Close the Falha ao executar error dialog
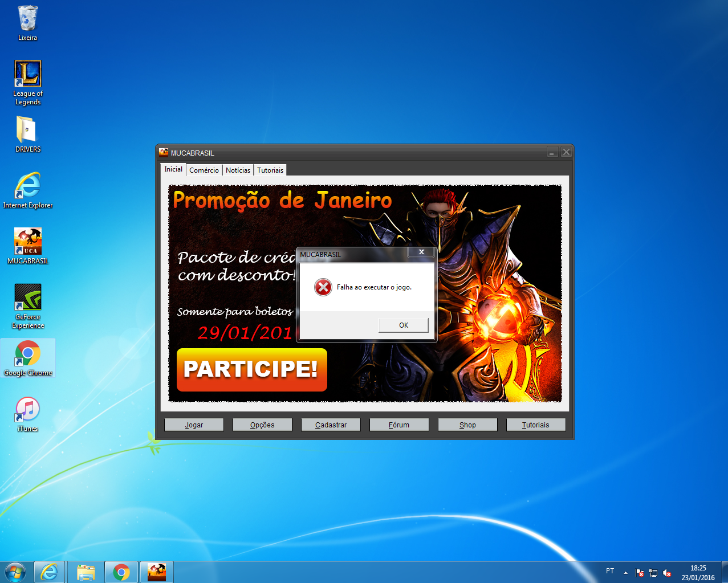The height and width of the screenshot is (583, 728). pos(421,252)
